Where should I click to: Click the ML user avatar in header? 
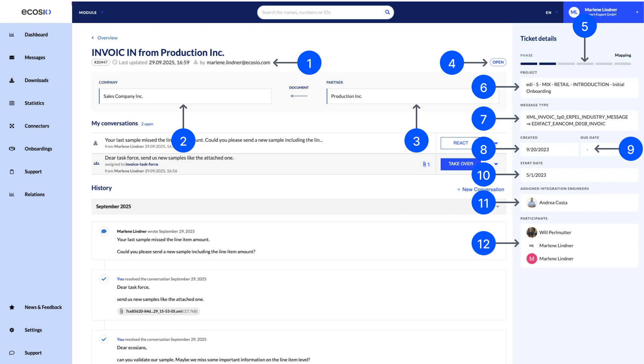point(574,12)
